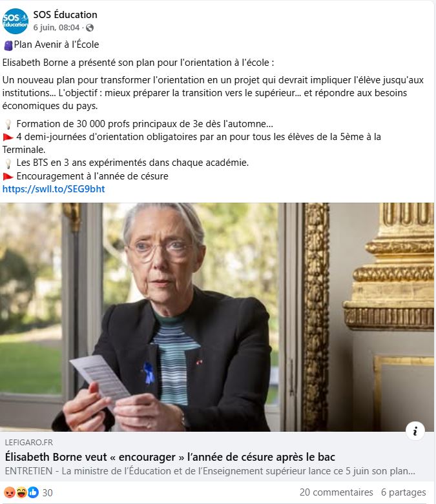Click the light bulb emoji before Formation
The height and width of the screenshot is (504, 436).
[x=8, y=124]
